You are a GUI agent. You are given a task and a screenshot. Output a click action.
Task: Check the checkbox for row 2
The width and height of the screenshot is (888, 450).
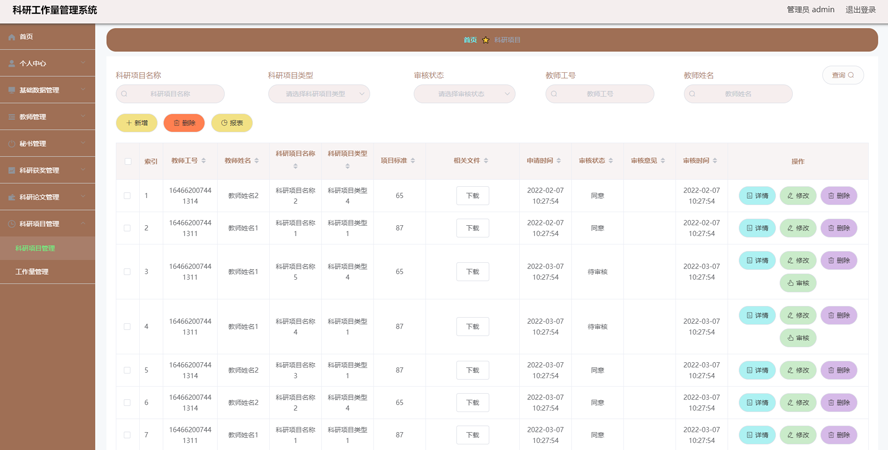point(127,228)
